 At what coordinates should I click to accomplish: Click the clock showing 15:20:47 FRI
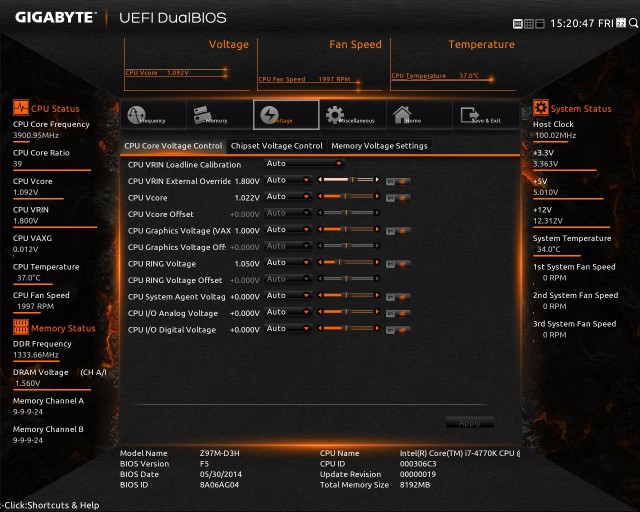point(582,23)
